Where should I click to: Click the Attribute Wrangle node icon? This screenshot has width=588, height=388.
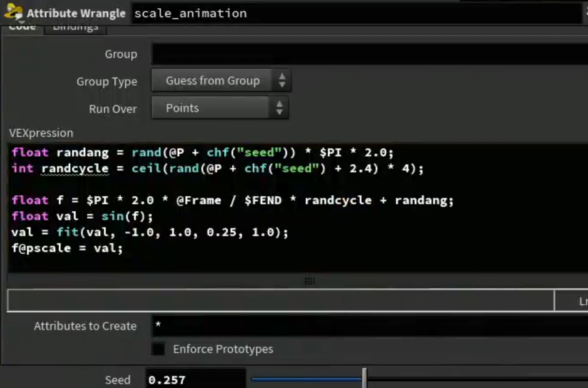[13, 13]
